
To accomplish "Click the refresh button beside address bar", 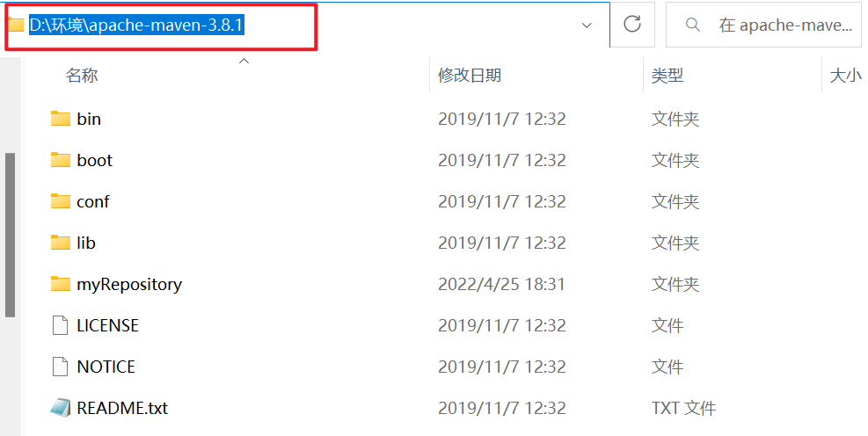I will pos(632,25).
